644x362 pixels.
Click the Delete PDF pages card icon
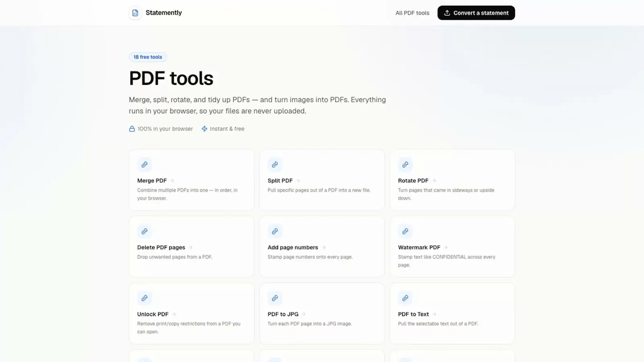pyautogui.click(x=144, y=231)
